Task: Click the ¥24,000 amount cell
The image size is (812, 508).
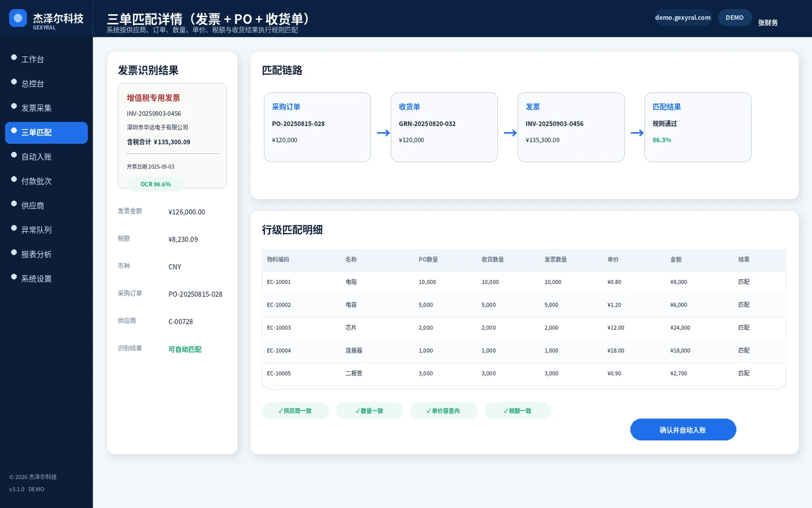Action: coord(680,328)
